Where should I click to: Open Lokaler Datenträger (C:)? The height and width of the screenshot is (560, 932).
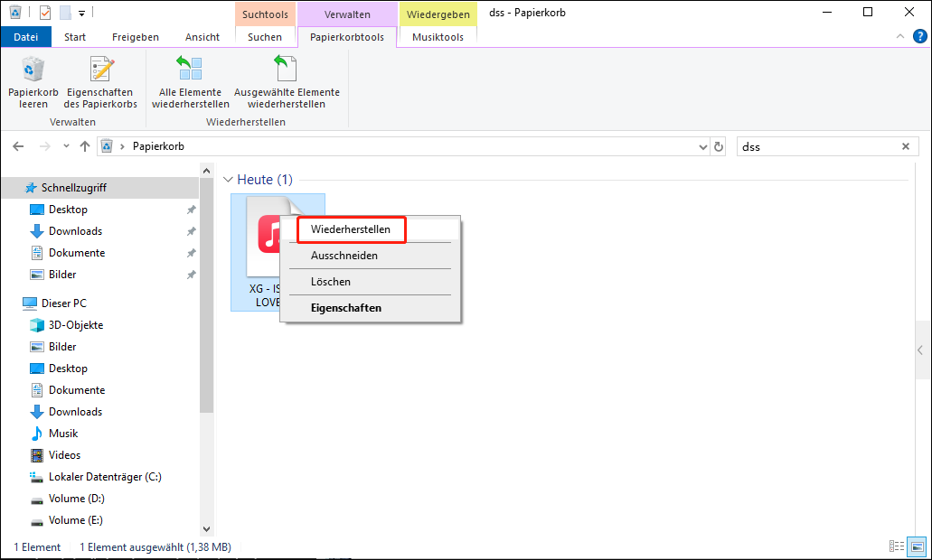pyautogui.click(x=105, y=477)
